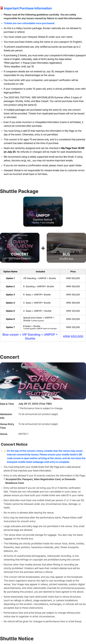Select the Option 7 row label
Image resolution: width=86 pixels, height=644 pixels.
(x=10, y=327)
